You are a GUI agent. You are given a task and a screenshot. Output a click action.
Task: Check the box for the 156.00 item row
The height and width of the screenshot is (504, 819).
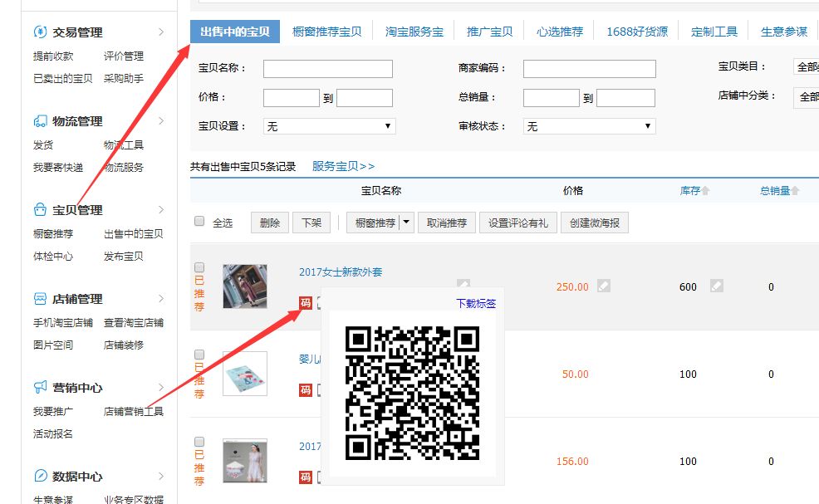199,442
